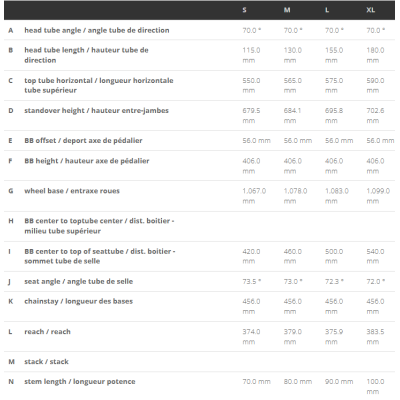Select seattube value 540.0 mm
The height and width of the screenshot is (400, 400).
pos(375,256)
